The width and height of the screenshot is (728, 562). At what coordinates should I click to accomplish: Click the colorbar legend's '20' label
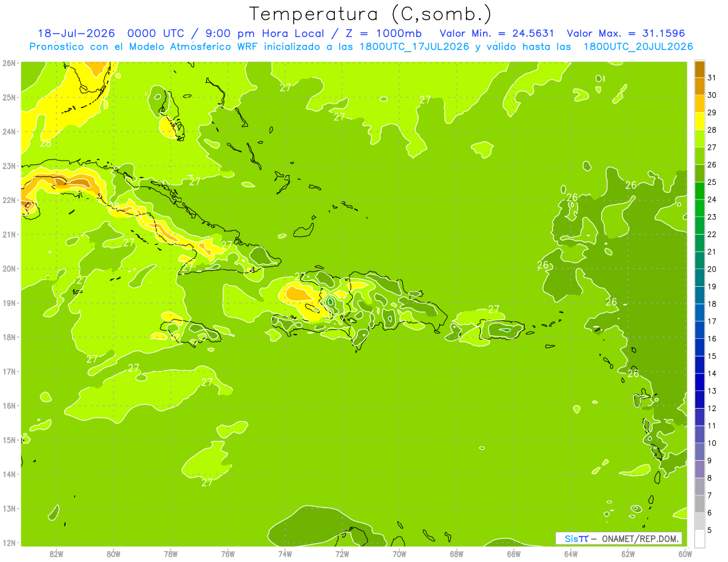[712, 269]
